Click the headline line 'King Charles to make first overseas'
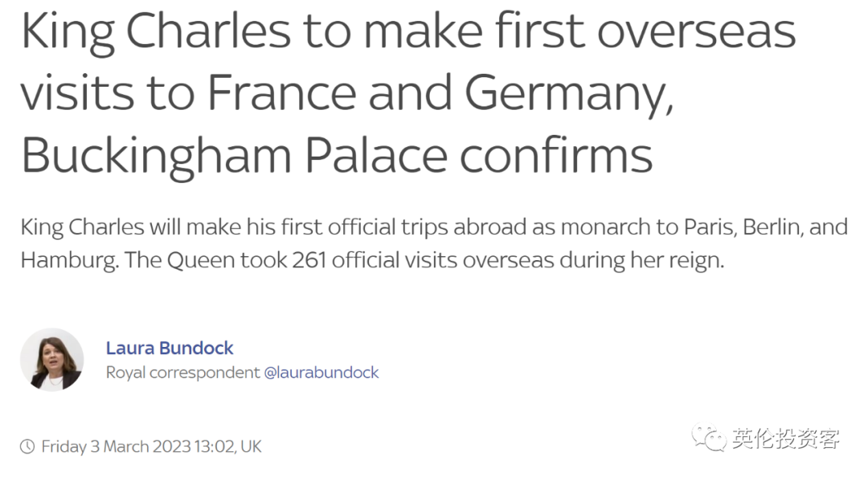Image resolution: width=868 pixels, height=477 pixels. [408, 32]
